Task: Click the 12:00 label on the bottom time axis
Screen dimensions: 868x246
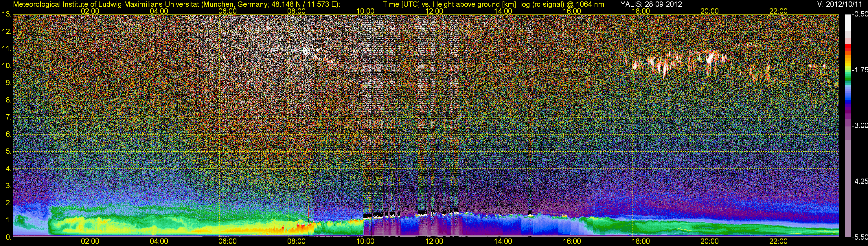Action: pos(434,242)
